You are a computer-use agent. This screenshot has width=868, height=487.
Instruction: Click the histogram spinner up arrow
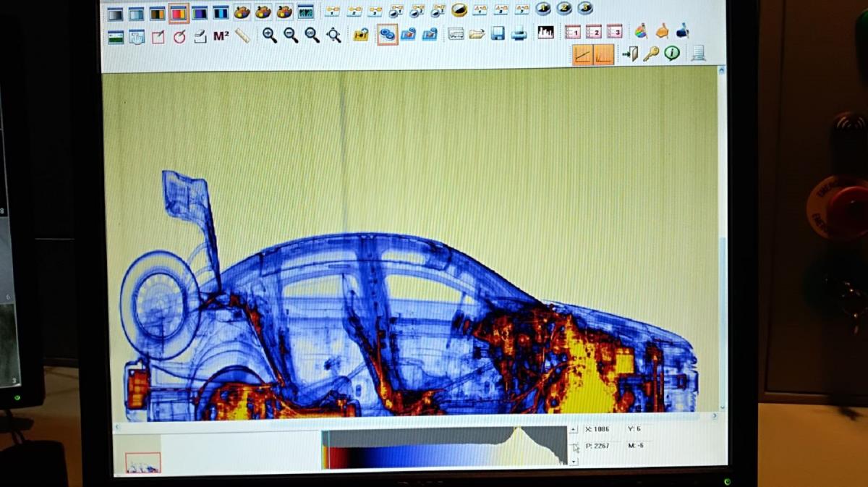coord(574,430)
